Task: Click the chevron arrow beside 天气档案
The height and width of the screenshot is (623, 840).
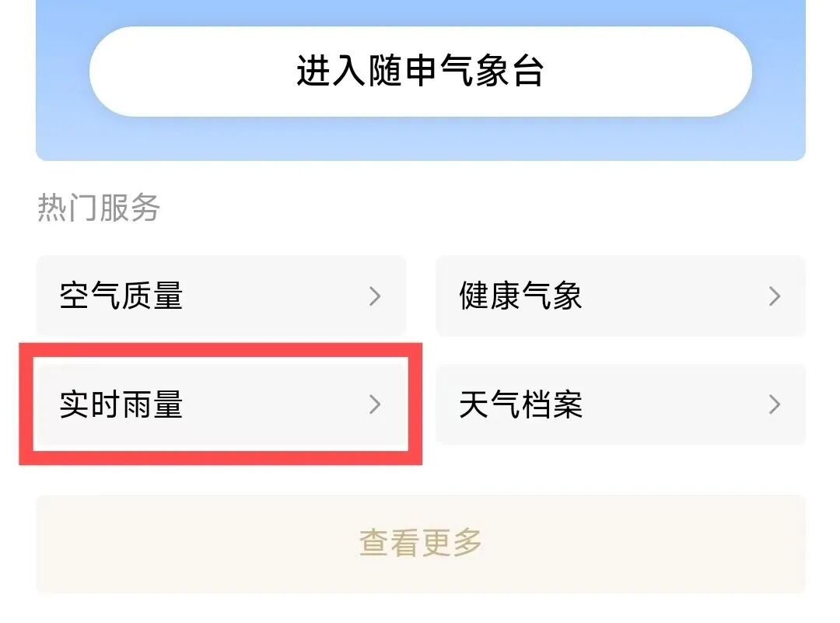Action: click(774, 404)
